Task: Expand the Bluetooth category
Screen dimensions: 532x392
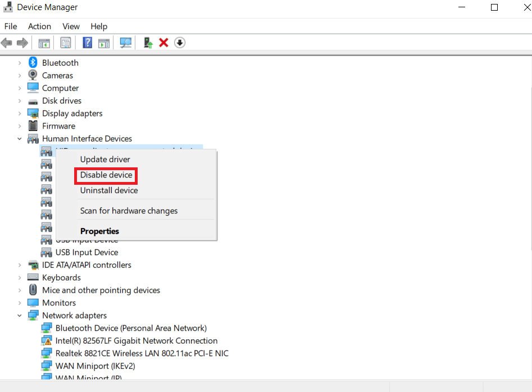Action: point(20,63)
